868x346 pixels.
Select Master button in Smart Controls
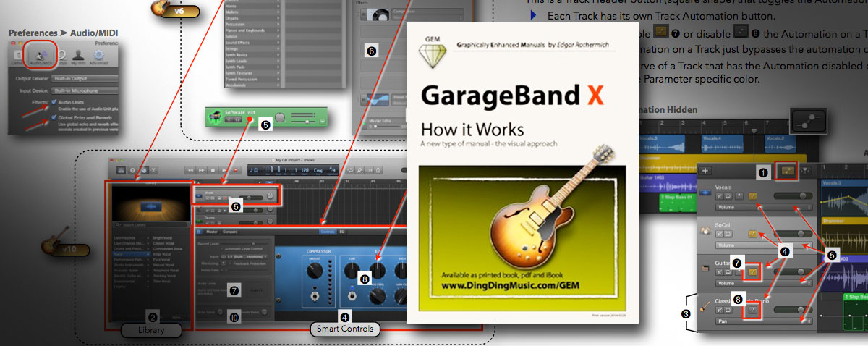point(212,232)
